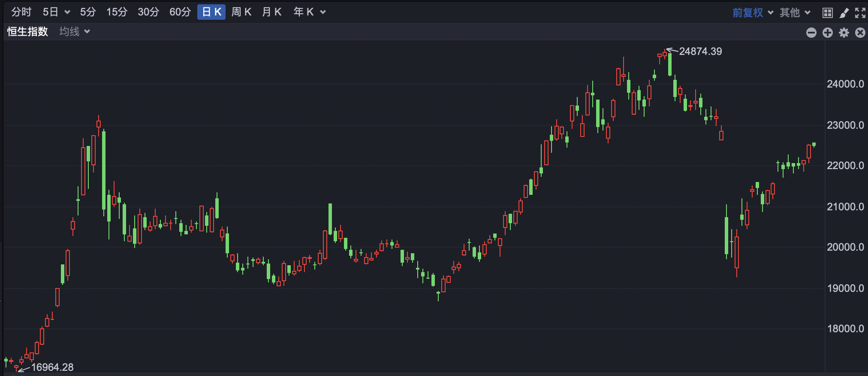Open the 均线 moving average dropdown
This screenshot has height=376, width=868.
74,31
